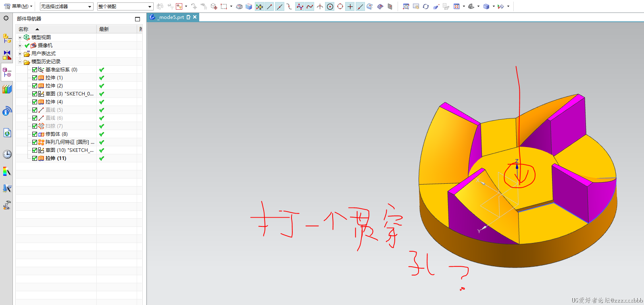
Task: Click the 最新 column header
Action: coord(117,29)
